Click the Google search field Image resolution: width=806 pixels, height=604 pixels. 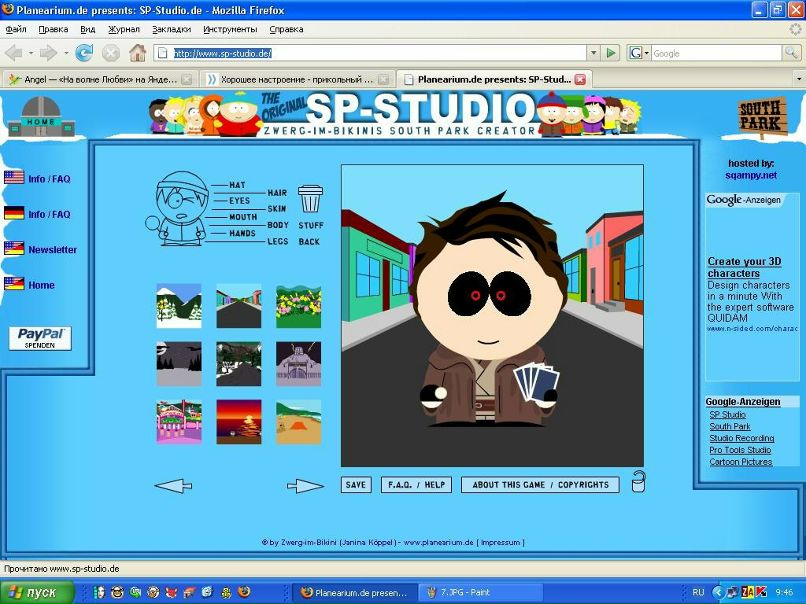(715, 53)
